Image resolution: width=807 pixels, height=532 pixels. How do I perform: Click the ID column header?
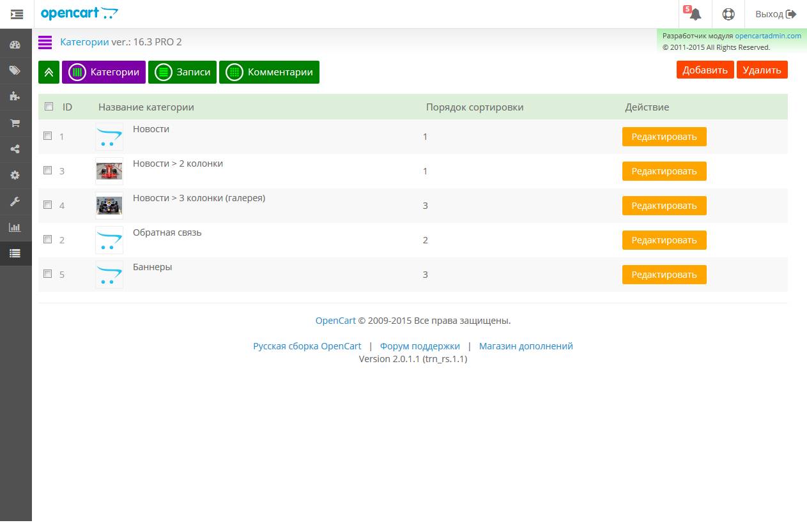pos(67,107)
